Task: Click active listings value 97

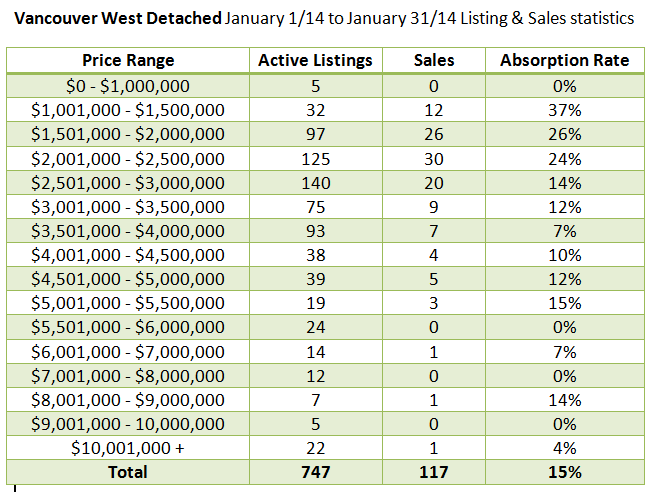Action: coord(316,134)
